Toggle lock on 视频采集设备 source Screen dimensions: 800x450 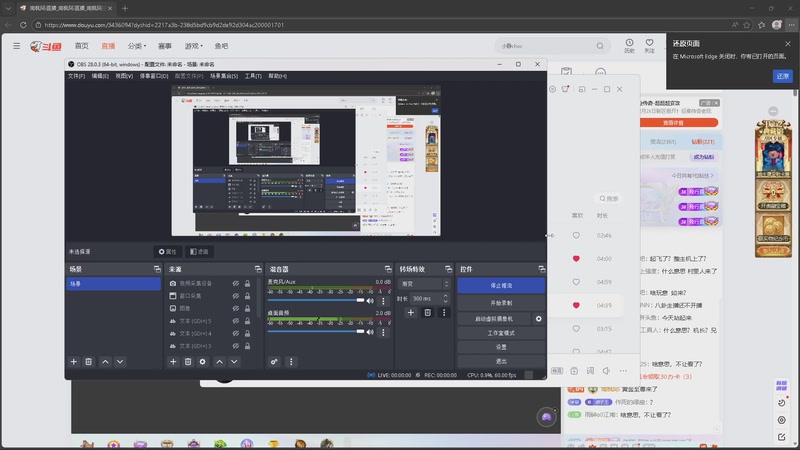click(x=247, y=283)
